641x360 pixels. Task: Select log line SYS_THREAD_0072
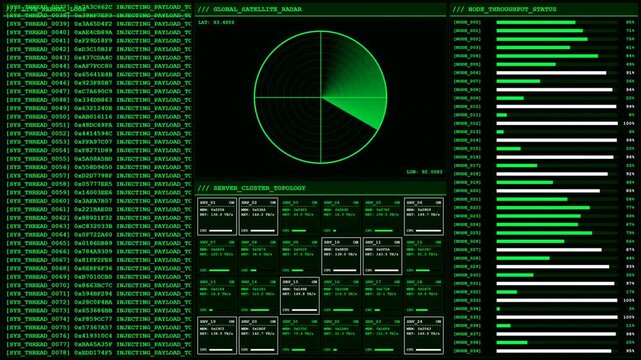pyautogui.click(x=99, y=302)
